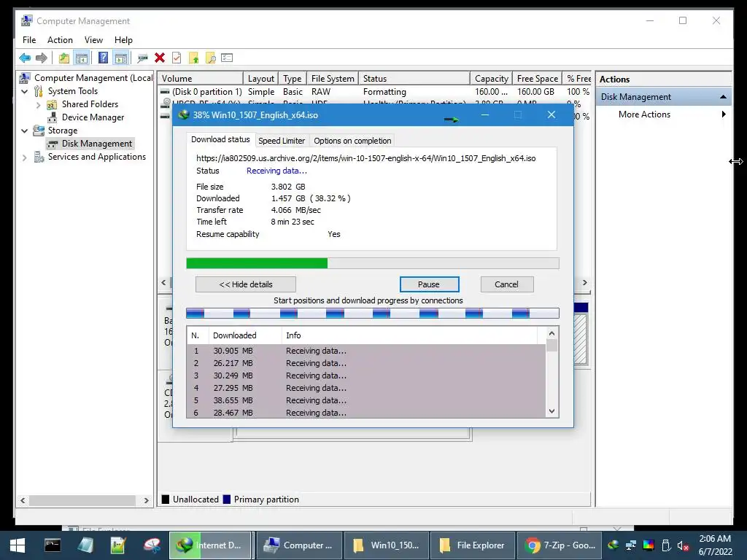Image resolution: width=747 pixels, height=560 pixels.
Task: Click the red X Delete icon
Action: (x=160, y=58)
